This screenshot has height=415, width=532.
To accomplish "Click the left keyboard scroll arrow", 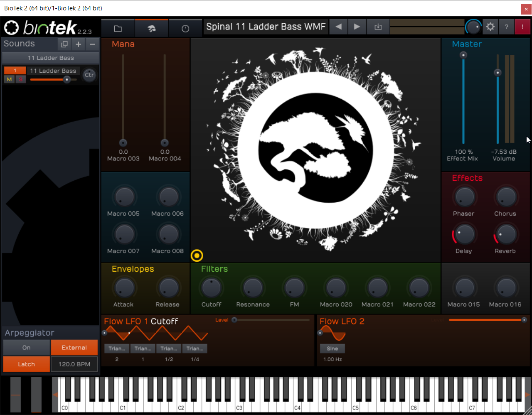I will pyautogui.click(x=55, y=395).
